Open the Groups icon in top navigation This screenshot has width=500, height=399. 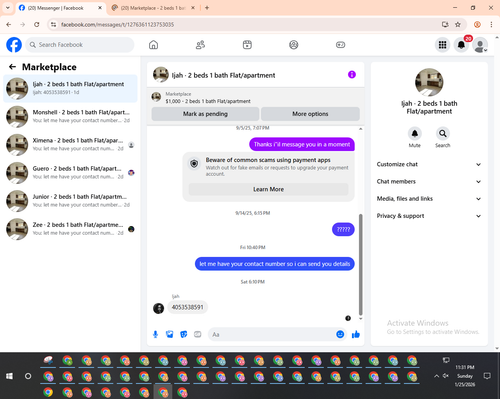click(294, 45)
